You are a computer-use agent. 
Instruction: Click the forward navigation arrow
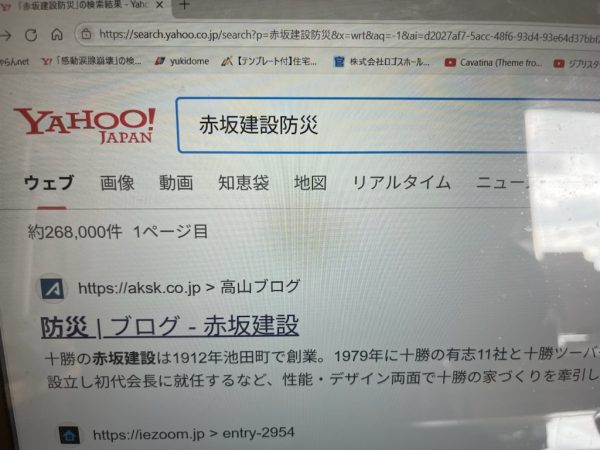(5, 36)
